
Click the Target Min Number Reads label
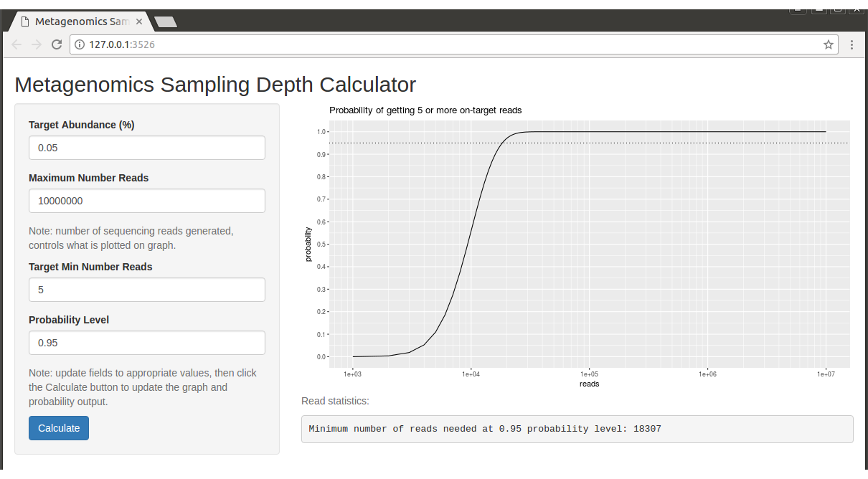(x=90, y=267)
